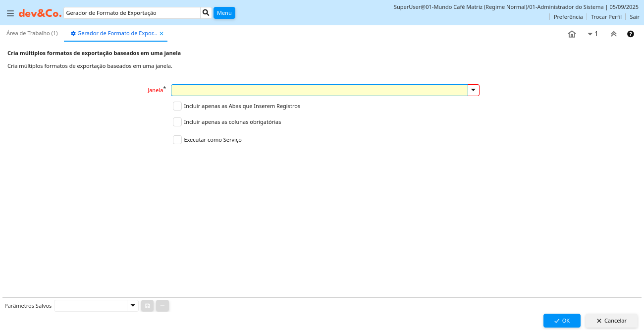
Task: Expand the open windows counter dropdown
Action: pyautogui.click(x=592, y=34)
